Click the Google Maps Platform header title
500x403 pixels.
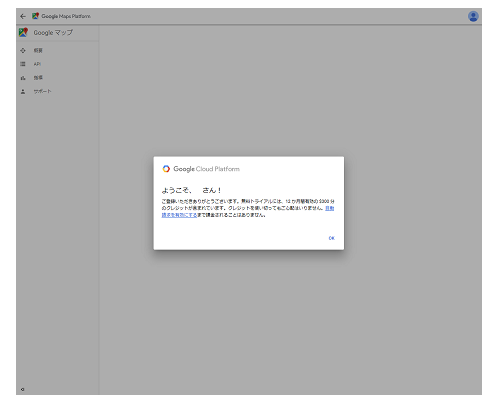pyautogui.click(x=66, y=16)
